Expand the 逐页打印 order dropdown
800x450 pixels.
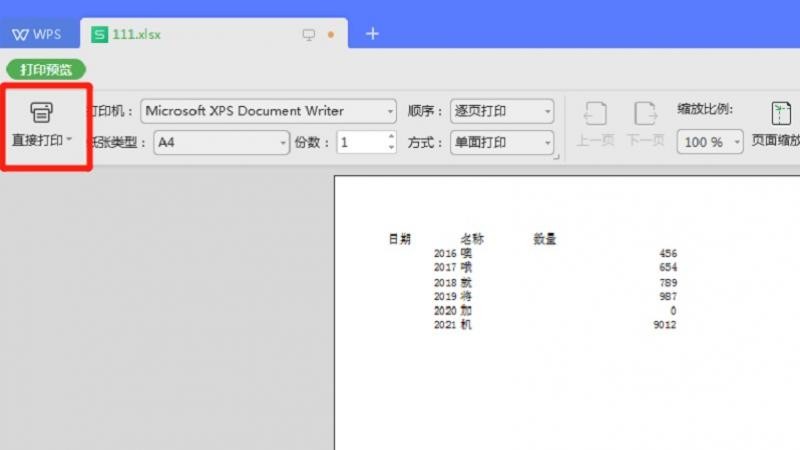(x=546, y=111)
